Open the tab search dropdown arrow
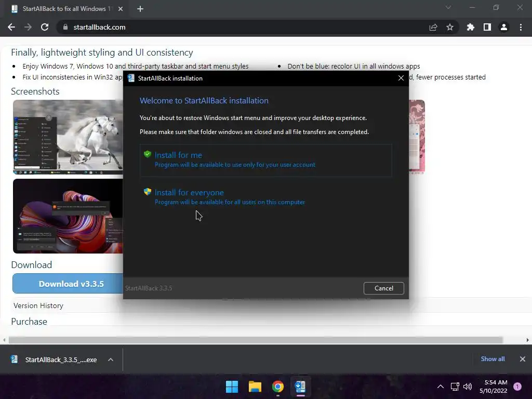This screenshot has width=532, height=399. (448, 7)
